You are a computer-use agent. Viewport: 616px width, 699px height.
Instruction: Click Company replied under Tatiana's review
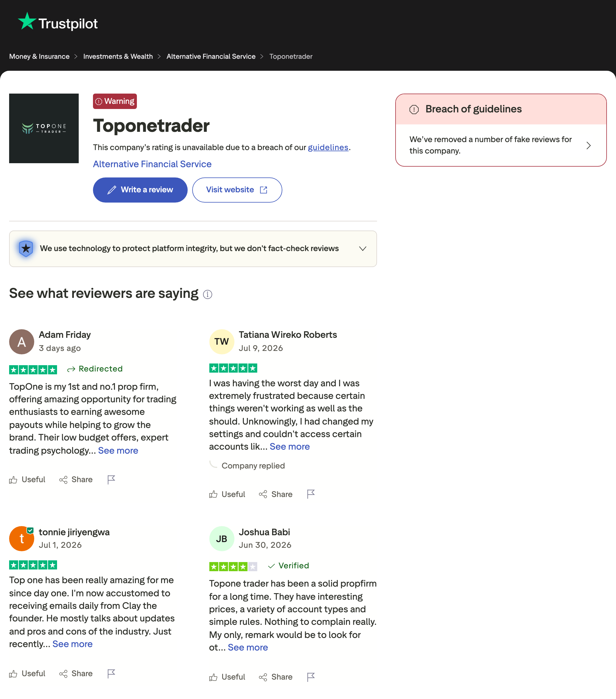(x=253, y=466)
